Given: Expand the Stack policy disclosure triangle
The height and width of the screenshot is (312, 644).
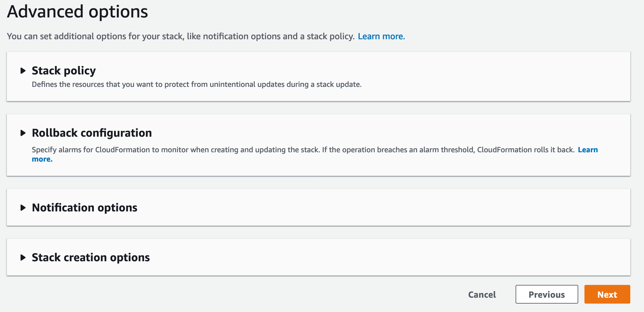Looking at the screenshot, I should 23,71.
